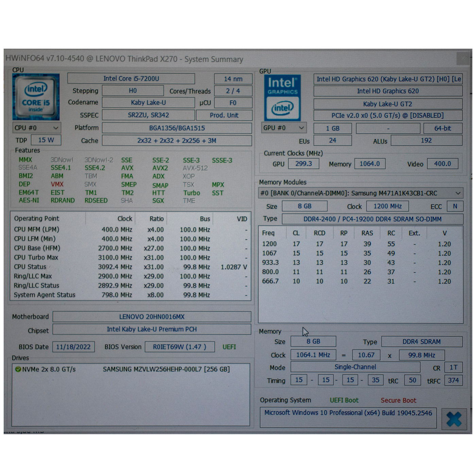Select the CPU Base (HFM) row
Image resolution: width=476 pixels, height=476 pixels.
click(131, 248)
